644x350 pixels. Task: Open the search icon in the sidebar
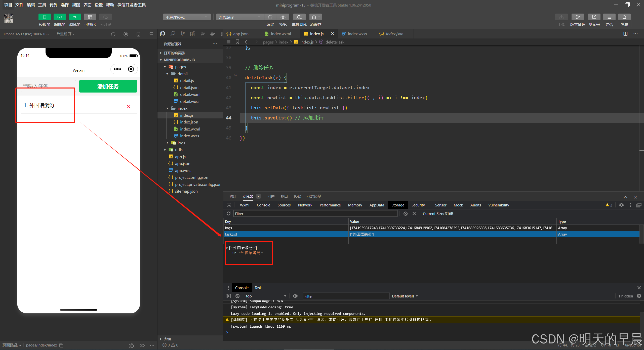(173, 34)
